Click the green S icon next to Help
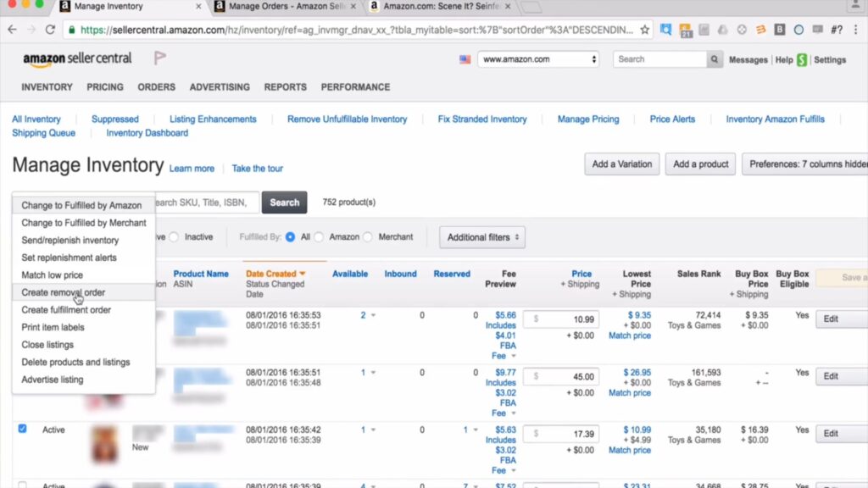Viewport: 868px width, 488px height. coord(802,60)
